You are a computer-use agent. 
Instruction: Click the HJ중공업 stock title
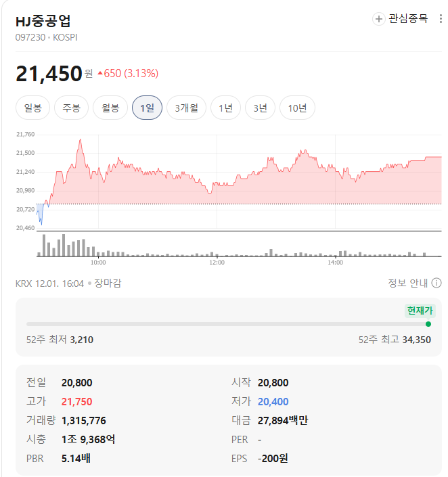click(x=43, y=21)
